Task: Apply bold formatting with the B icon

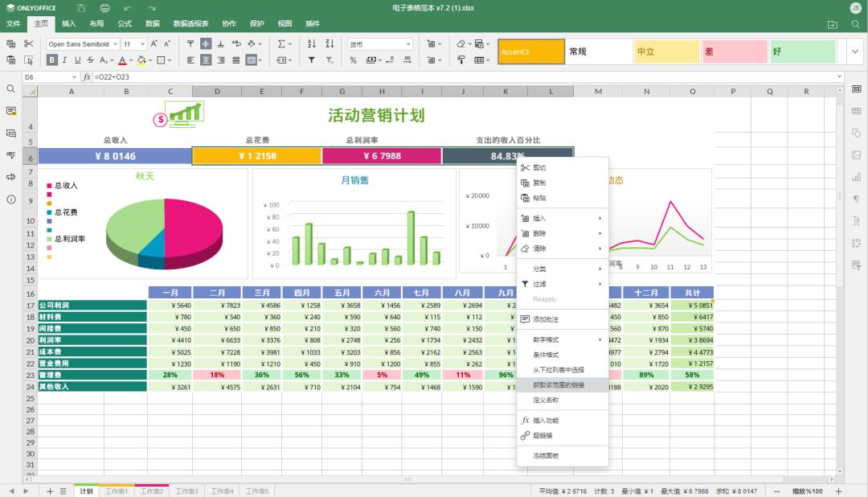Action: (51, 60)
